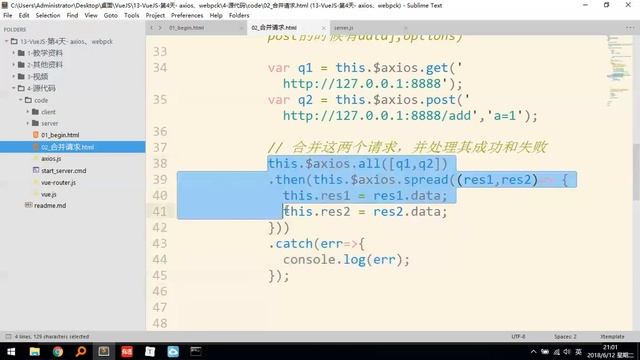Open the orange search app in taskbar
Viewport: 640px width, 360px height.
coord(81,351)
